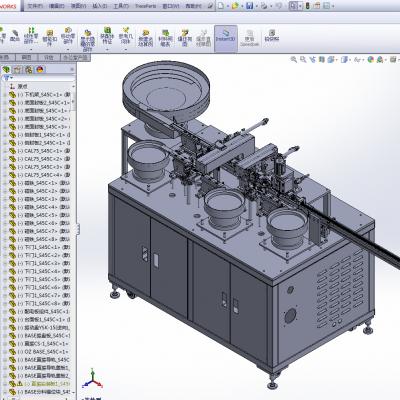400x400 pixels.
Task: Click the Instant3D toolbar button
Action: pyautogui.click(x=226, y=38)
